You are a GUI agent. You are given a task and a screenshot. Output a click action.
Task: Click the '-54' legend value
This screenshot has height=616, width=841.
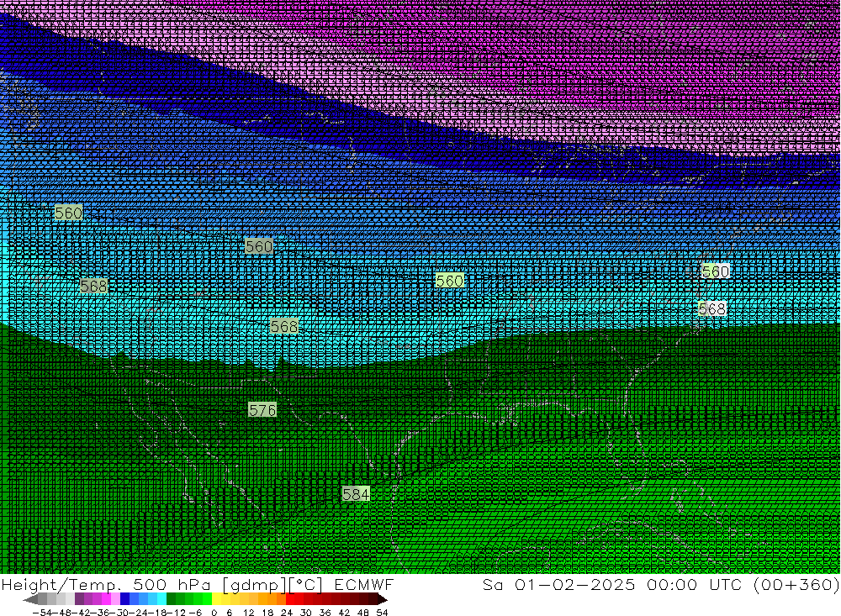pos(43,613)
